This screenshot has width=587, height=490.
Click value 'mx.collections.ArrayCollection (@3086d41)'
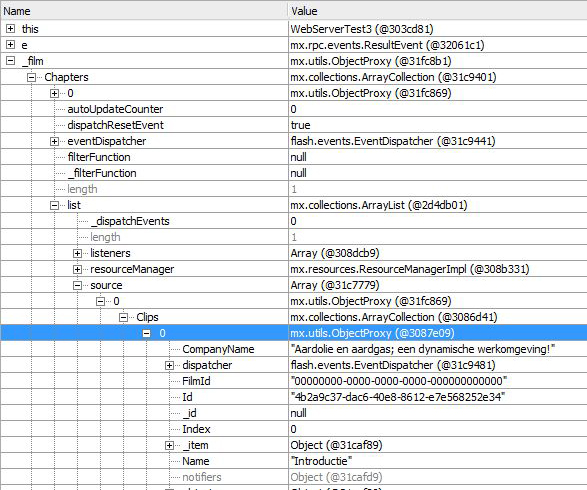pyautogui.click(x=394, y=317)
